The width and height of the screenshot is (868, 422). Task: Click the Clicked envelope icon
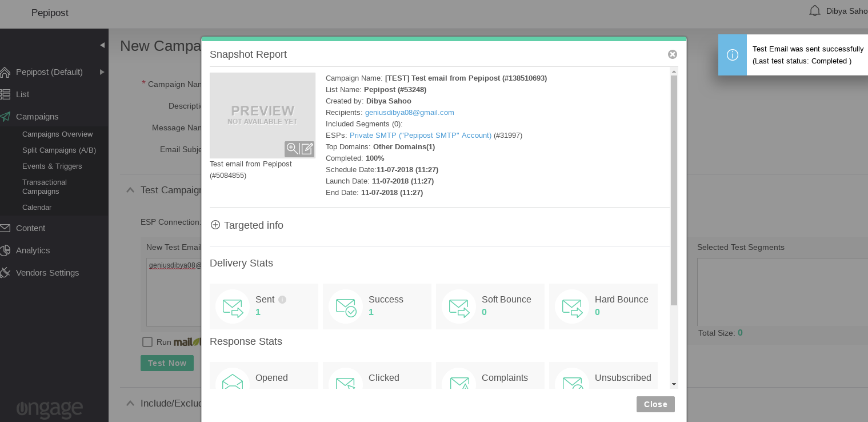click(x=346, y=379)
